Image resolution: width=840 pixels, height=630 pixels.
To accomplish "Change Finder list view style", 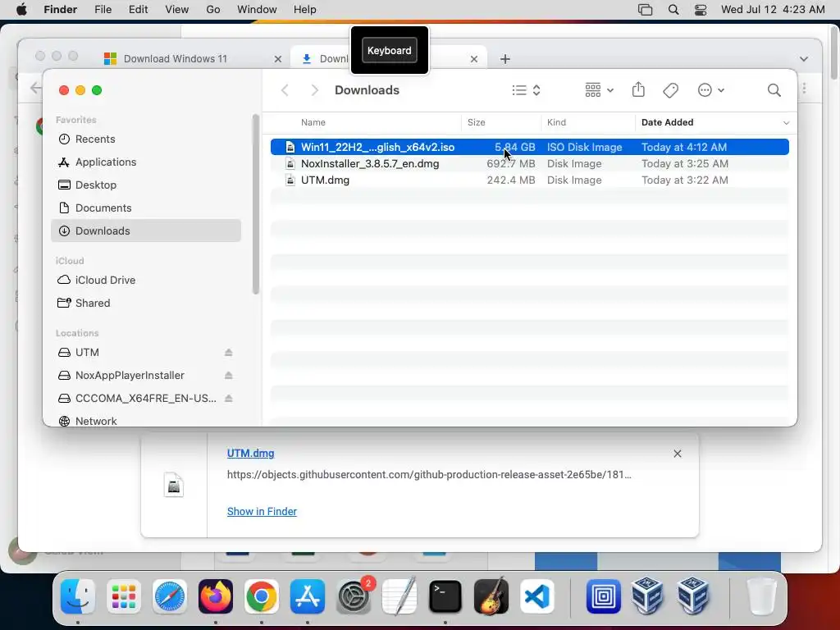I will pyautogui.click(x=526, y=90).
